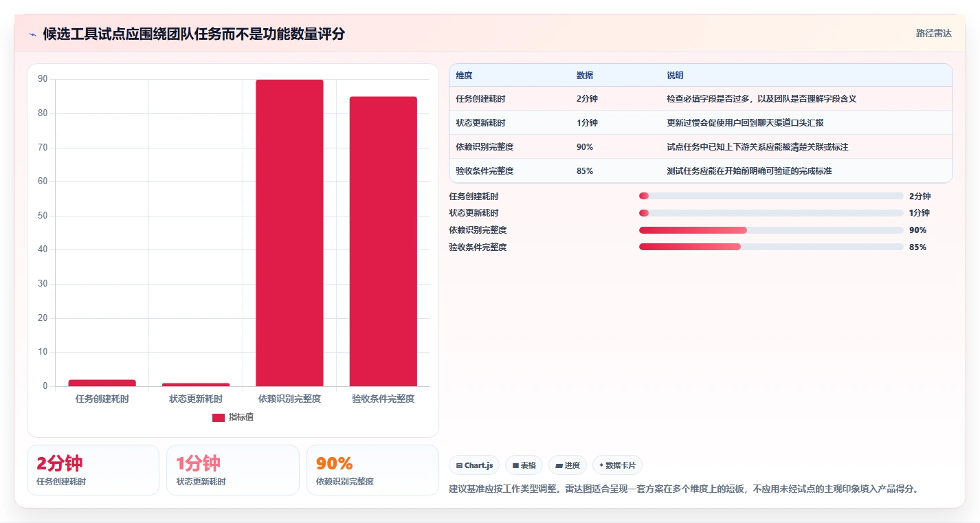980x523 pixels.
Task: Click the 2分钟 value in table
Action: [587, 99]
